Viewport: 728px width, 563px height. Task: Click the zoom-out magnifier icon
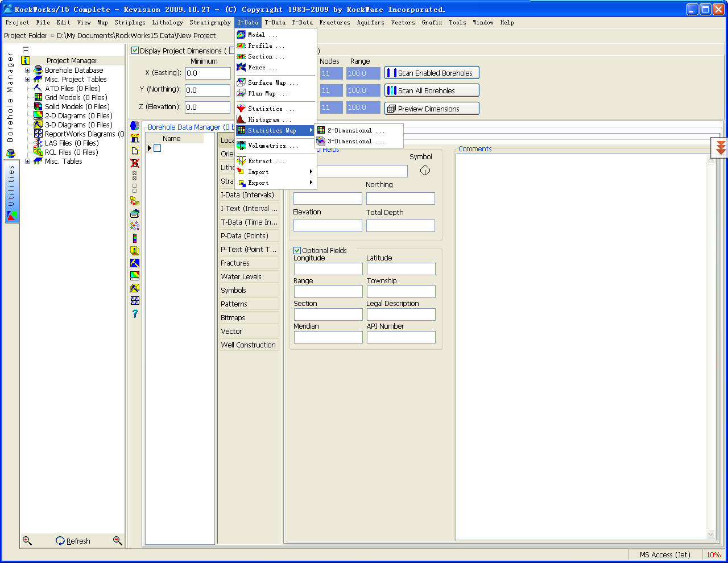tap(118, 540)
